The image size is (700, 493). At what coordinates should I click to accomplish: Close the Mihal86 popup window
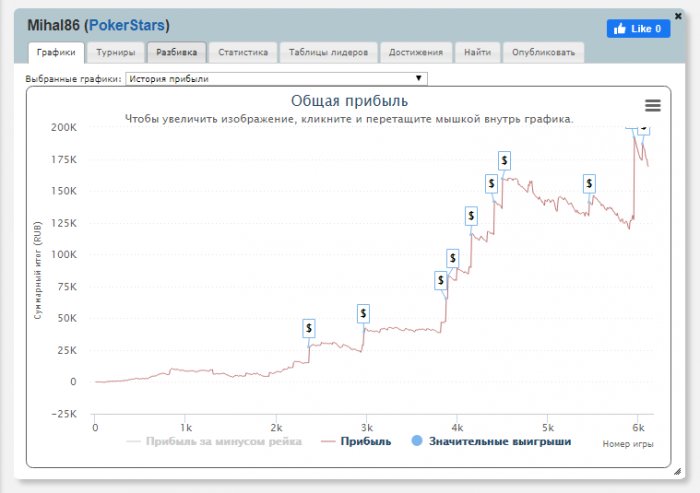coord(678,16)
